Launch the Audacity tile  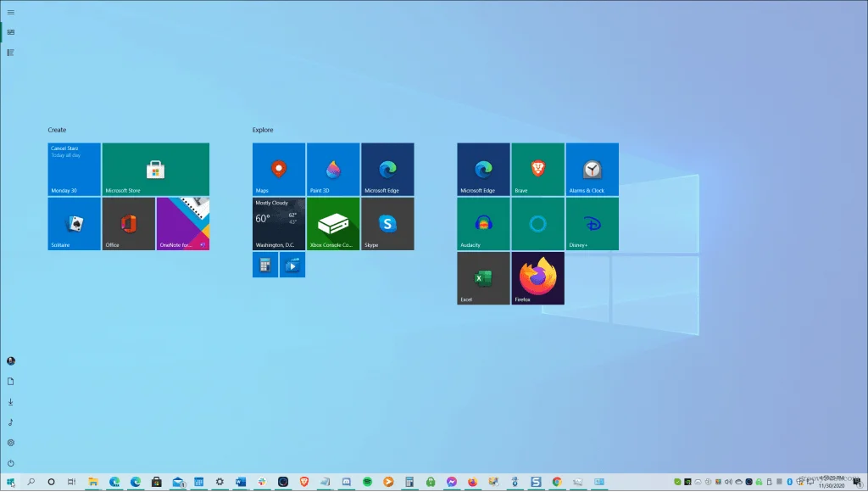(483, 224)
